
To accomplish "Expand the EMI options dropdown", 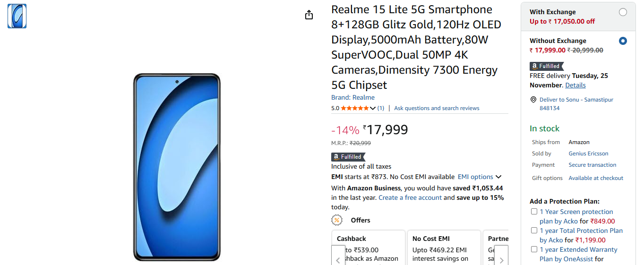I will coord(480,177).
